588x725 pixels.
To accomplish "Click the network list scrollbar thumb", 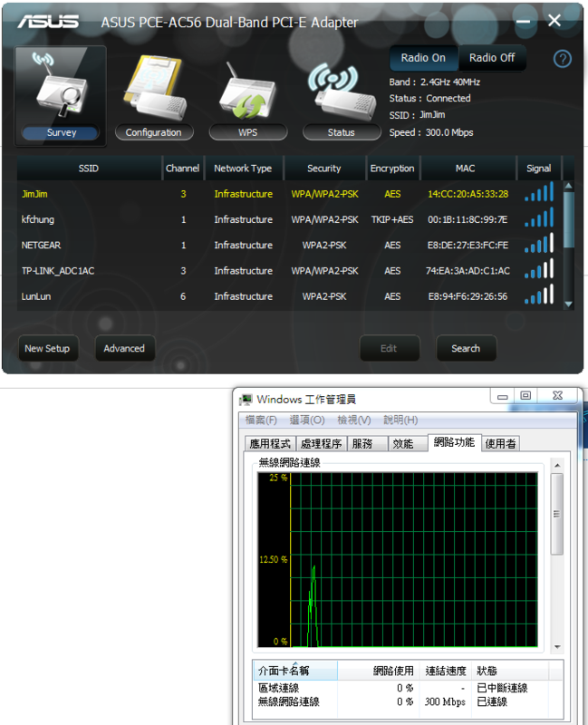I will pos(569,220).
